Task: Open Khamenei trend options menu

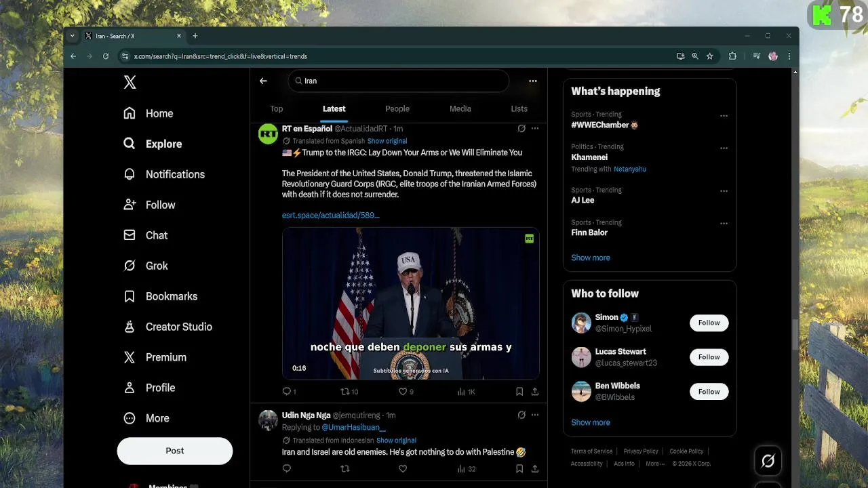Action: coord(724,148)
